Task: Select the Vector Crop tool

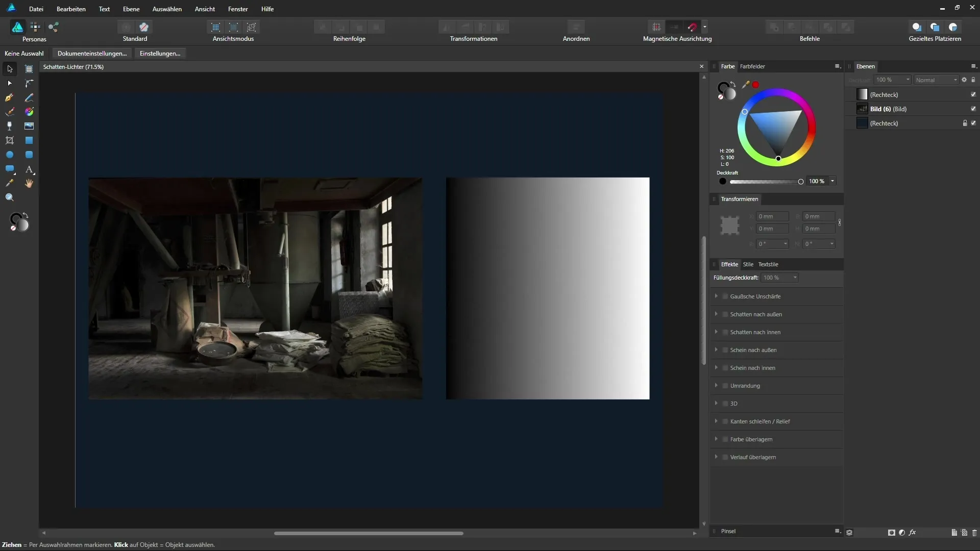Action: [x=10, y=140]
